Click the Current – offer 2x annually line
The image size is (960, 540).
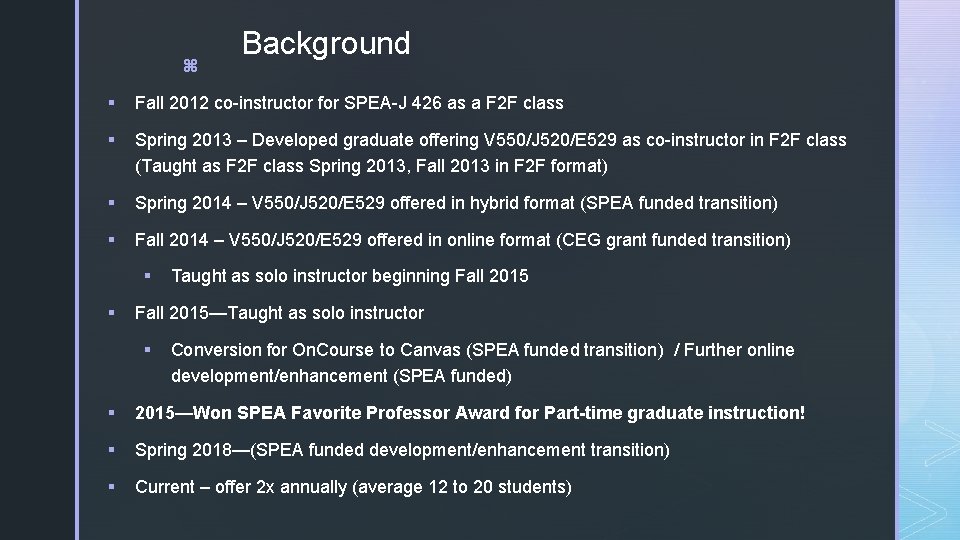(353, 487)
